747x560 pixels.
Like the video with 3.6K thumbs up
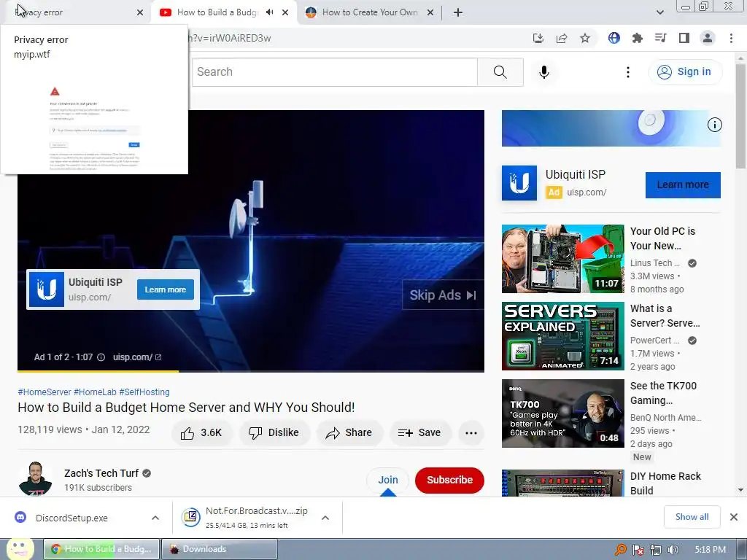click(x=201, y=432)
